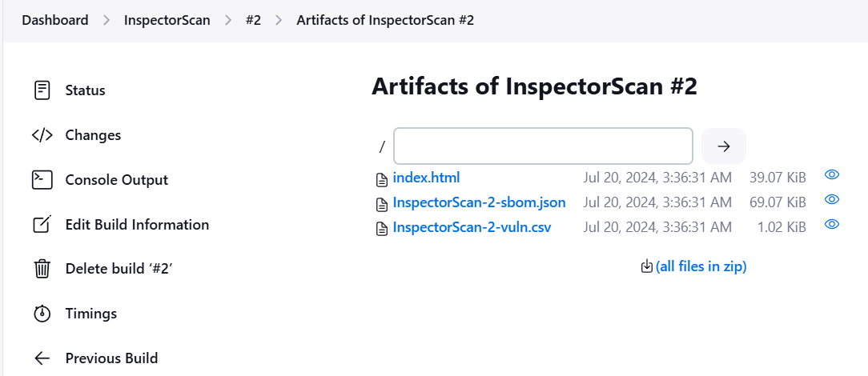Download all files in zip
Viewport: 868px width, 376px height.
point(701,266)
